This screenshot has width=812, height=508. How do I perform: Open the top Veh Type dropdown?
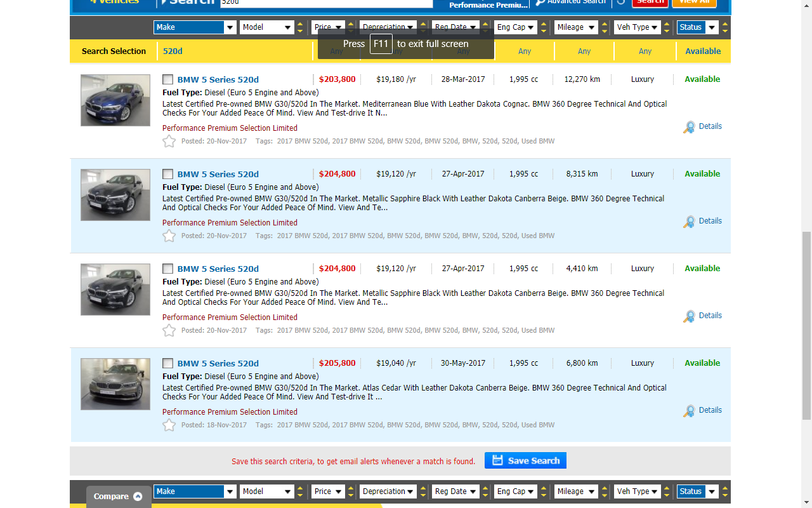click(637, 27)
